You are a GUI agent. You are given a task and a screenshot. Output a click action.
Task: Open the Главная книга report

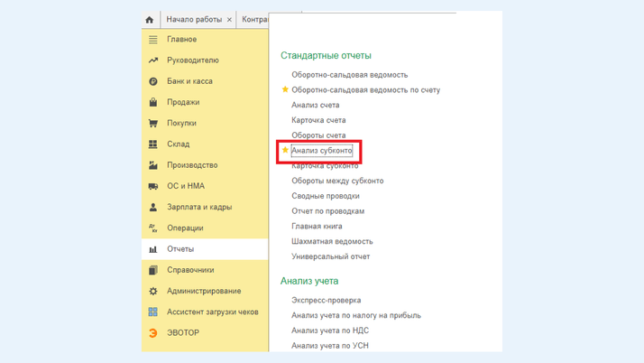coord(317,227)
